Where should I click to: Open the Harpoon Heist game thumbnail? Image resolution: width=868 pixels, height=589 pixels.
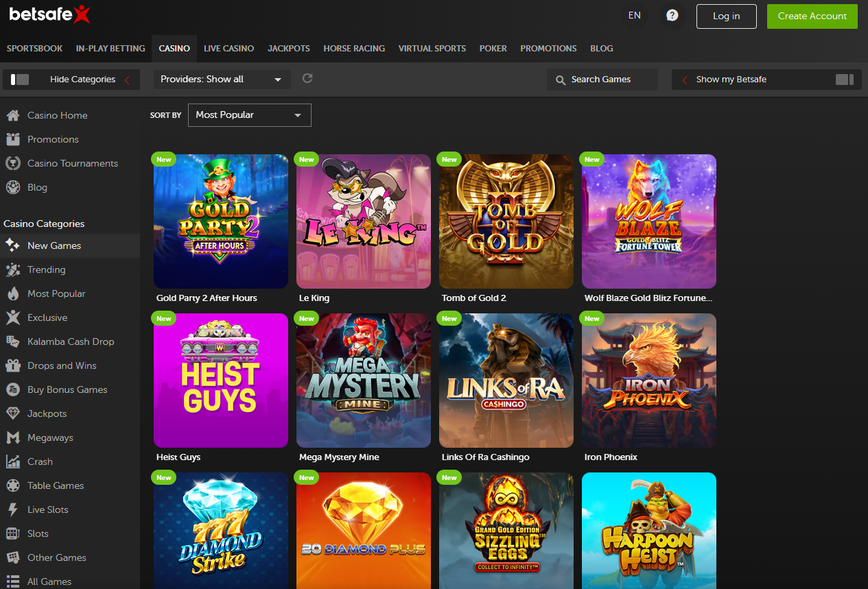coord(649,531)
